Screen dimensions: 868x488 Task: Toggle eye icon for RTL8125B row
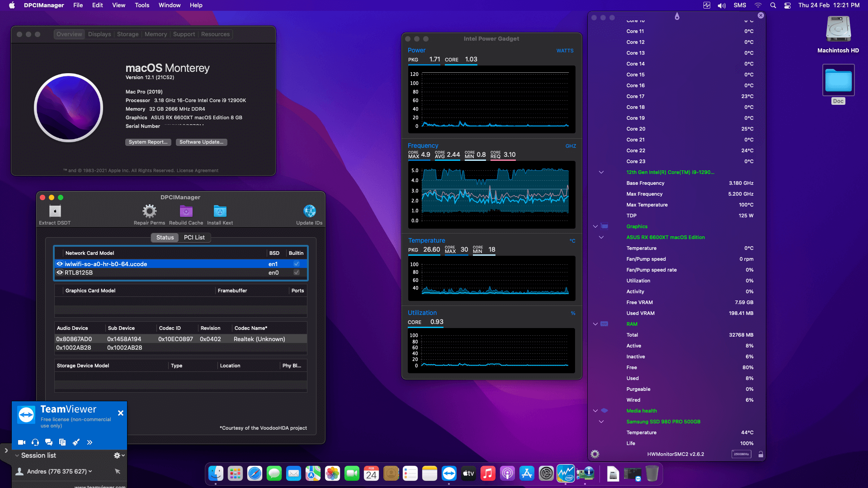[x=59, y=272]
